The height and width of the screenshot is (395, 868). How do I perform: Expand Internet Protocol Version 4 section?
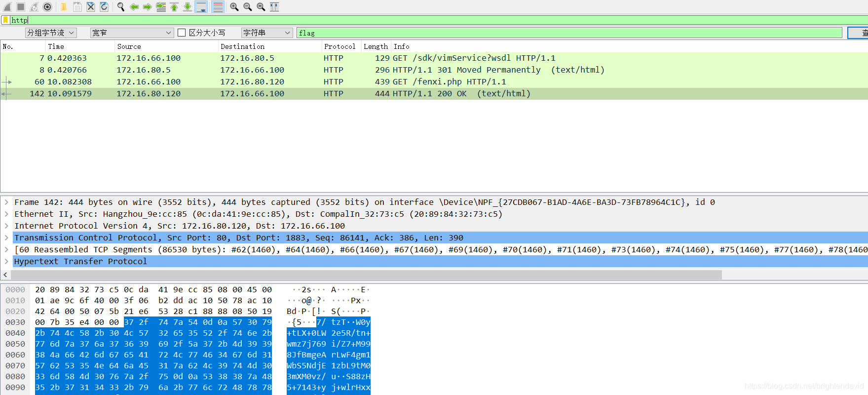coord(6,226)
